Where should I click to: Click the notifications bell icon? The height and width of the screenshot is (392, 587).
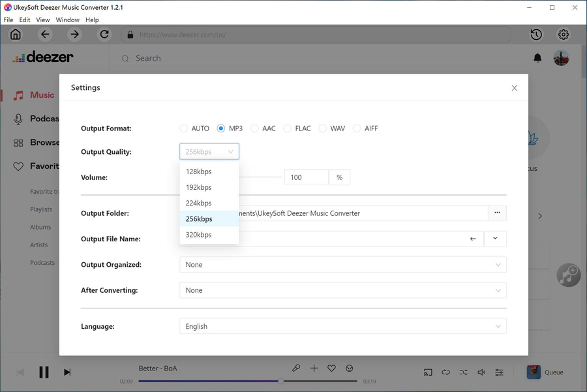pyautogui.click(x=537, y=58)
